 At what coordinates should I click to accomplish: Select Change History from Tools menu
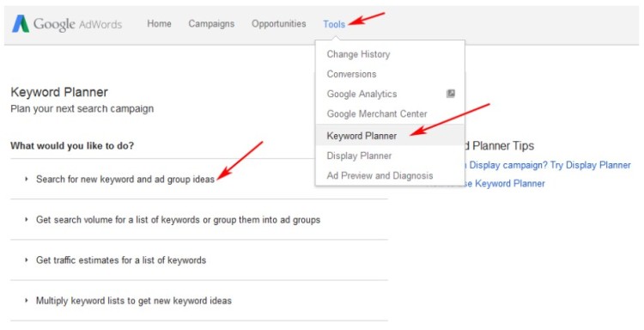click(358, 54)
